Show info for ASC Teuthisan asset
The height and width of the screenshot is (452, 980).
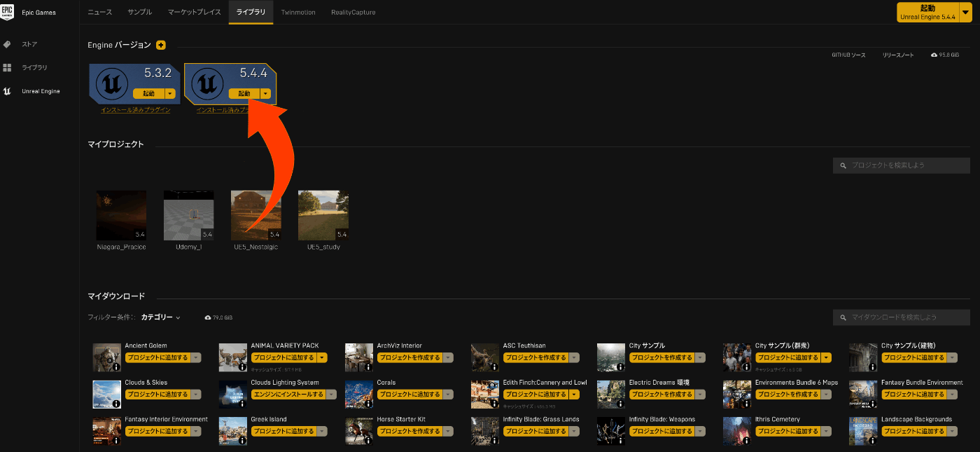(x=494, y=367)
